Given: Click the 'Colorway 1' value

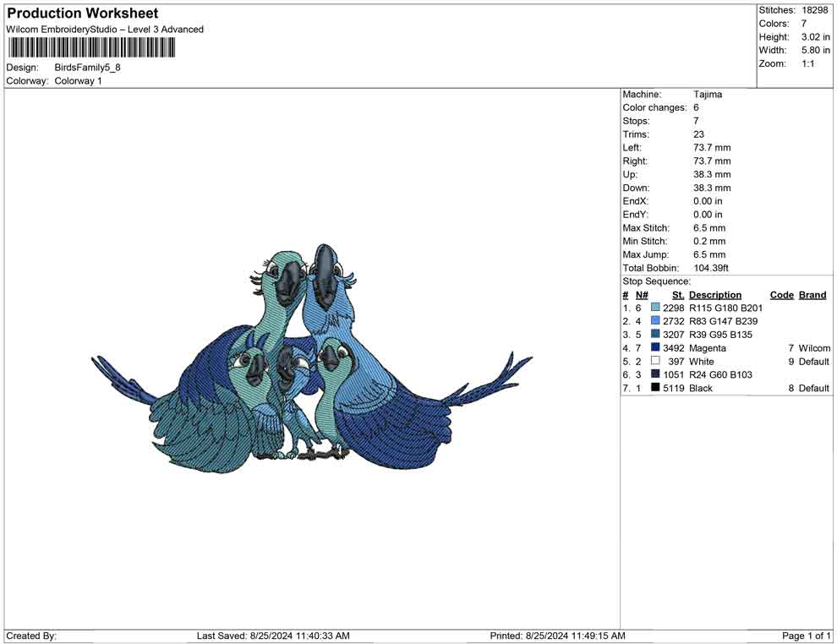Looking at the screenshot, I should 78,81.
